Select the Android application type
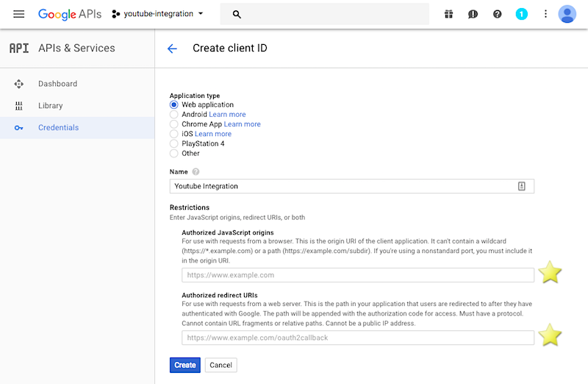588x384 pixels. point(174,115)
